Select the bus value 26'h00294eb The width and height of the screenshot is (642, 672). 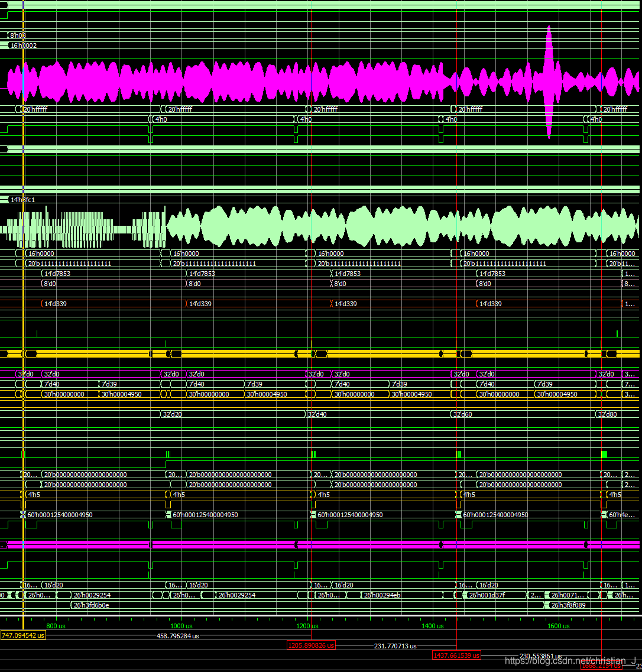click(382, 595)
